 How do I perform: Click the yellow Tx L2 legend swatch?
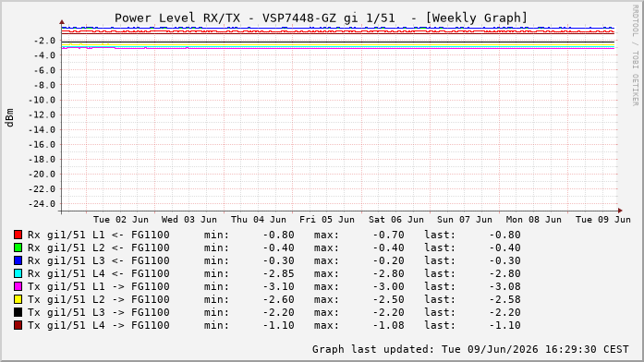18,299
